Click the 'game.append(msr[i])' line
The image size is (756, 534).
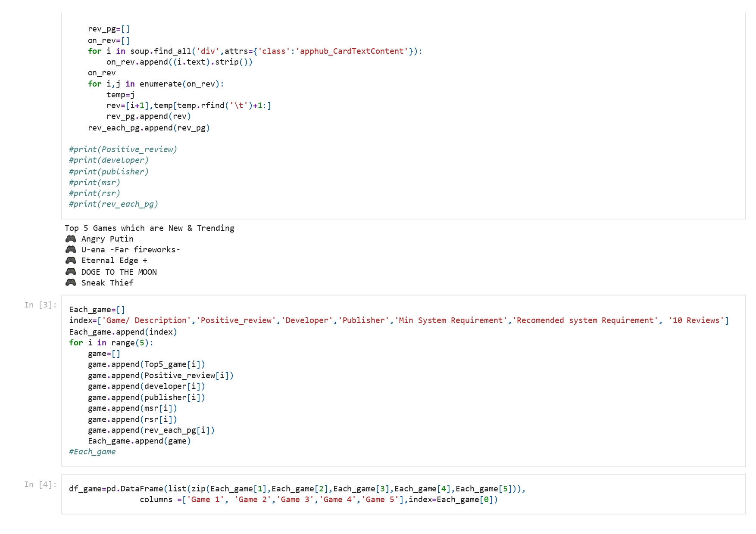(x=132, y=408)
